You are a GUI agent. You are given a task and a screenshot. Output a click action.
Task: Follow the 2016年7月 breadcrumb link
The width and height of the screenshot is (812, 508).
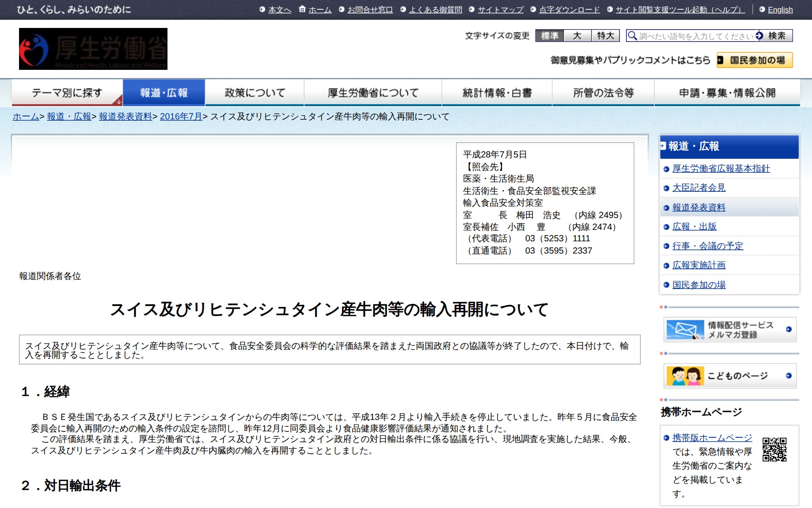click(181, 116)
